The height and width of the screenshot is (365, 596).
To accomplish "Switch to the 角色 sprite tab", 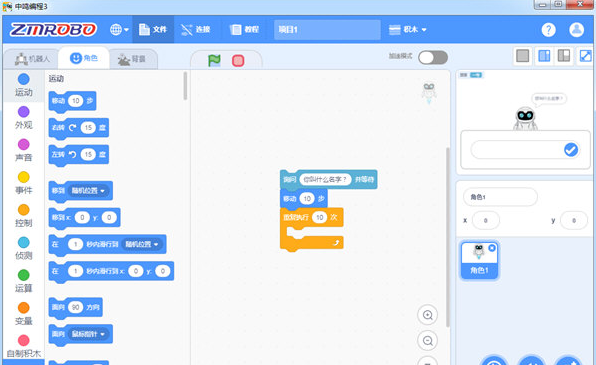I will tap(84, 58).
